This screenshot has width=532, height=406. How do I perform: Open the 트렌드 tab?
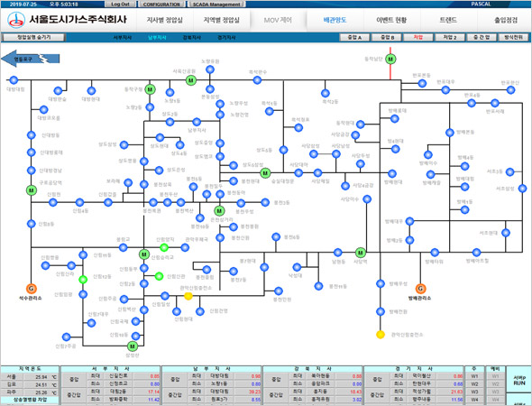[448, 20]
